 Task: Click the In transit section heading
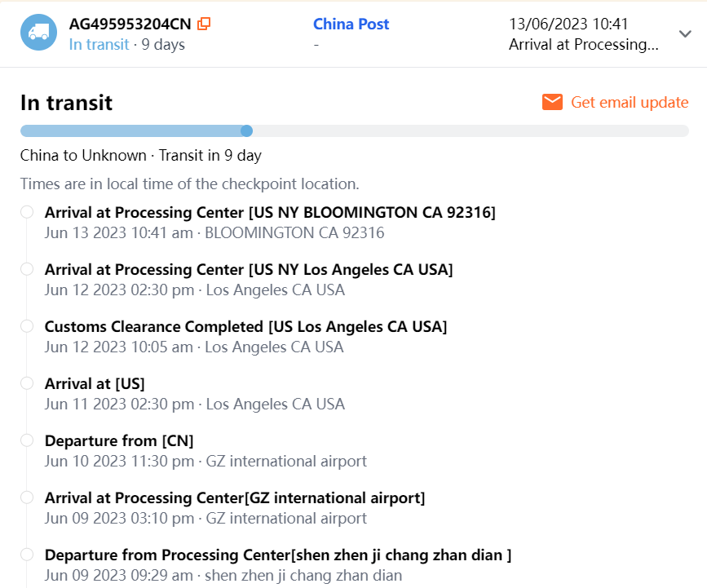tap(66, 103)
